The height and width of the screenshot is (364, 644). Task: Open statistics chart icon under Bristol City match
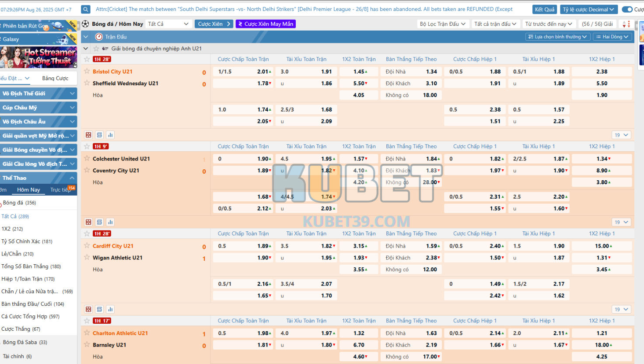110,135
